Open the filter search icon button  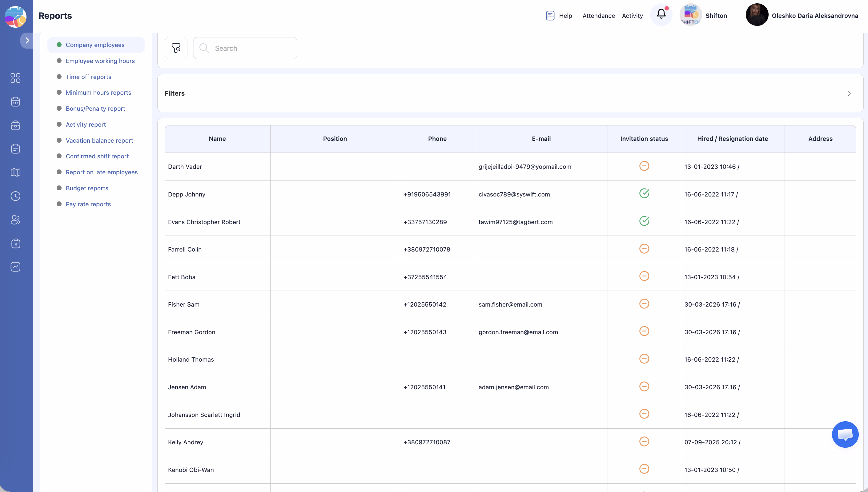[x=176, y=48]
